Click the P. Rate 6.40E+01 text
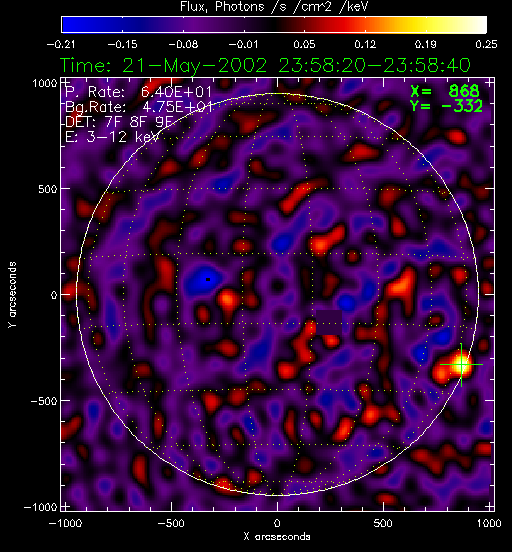 click(x=138, y=92)
